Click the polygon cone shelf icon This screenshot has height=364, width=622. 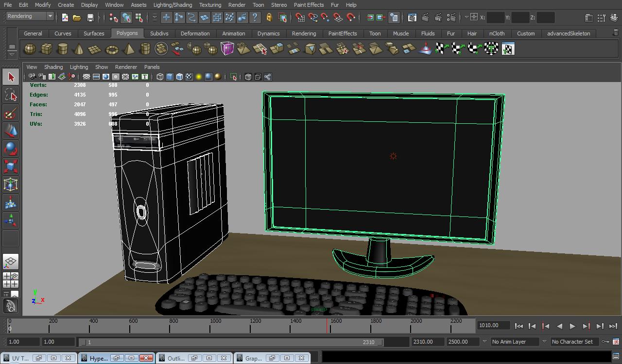(79, 49)
